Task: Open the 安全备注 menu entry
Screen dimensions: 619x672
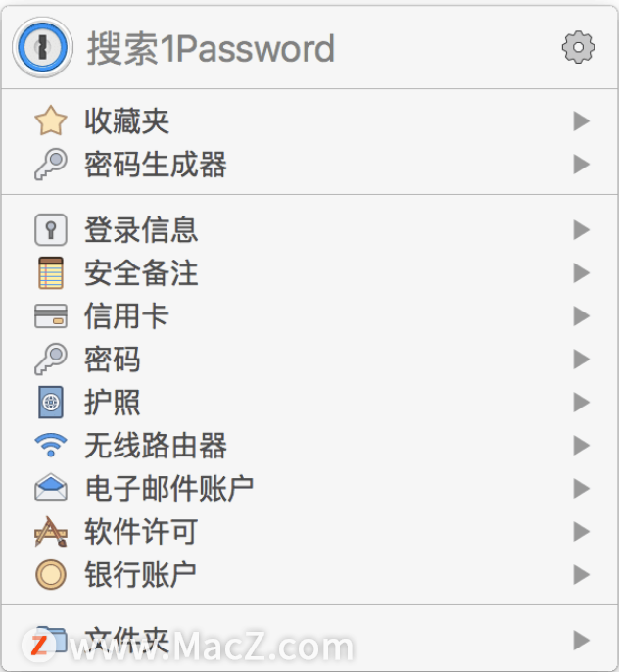Action: pos(309,273)
